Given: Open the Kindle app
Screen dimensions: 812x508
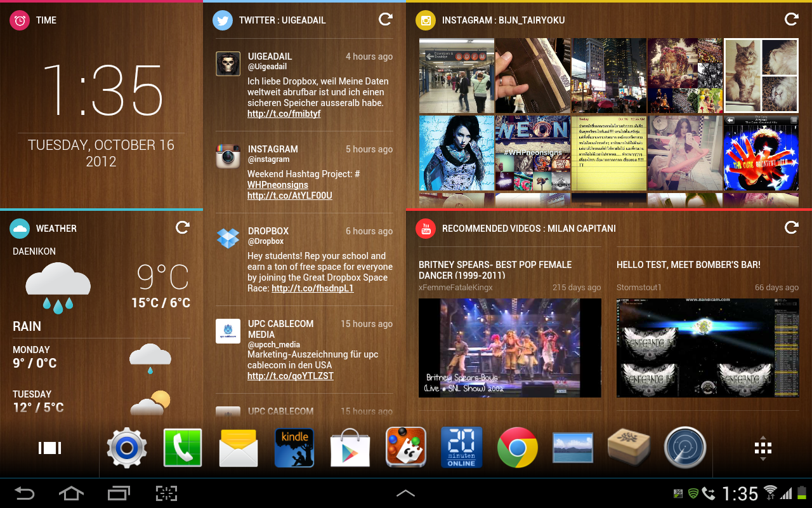Looking at the screenshot, I should 294,448.
